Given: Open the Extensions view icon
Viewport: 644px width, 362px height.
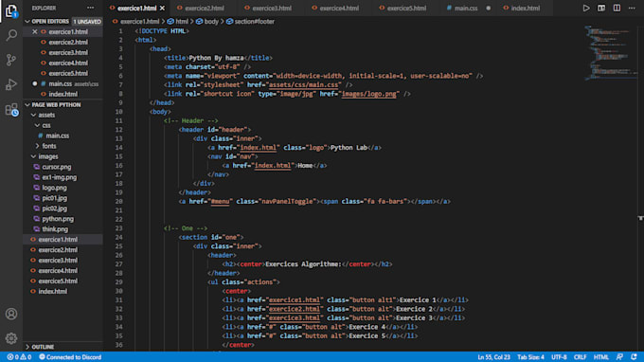Looking at the screenshot, I should coord(11,110).
